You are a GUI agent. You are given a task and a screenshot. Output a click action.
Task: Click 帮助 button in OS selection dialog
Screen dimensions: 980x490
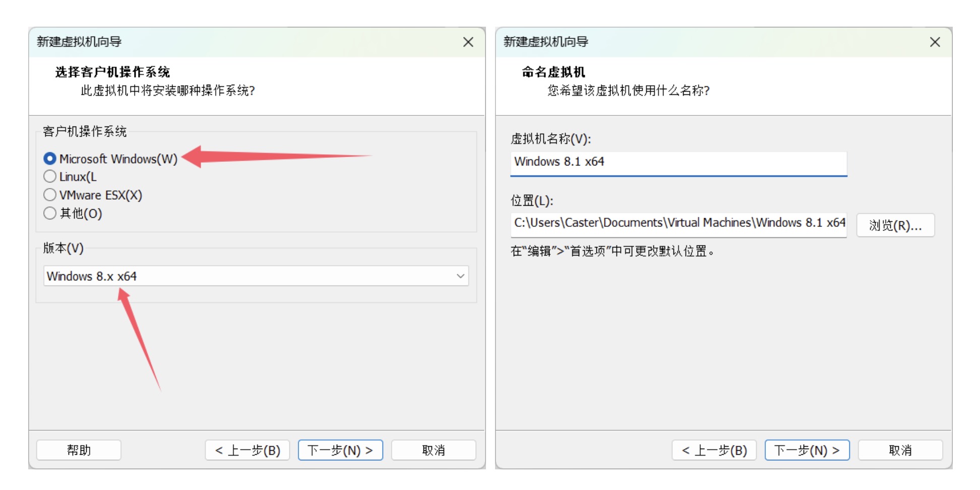tap(79, 450)
